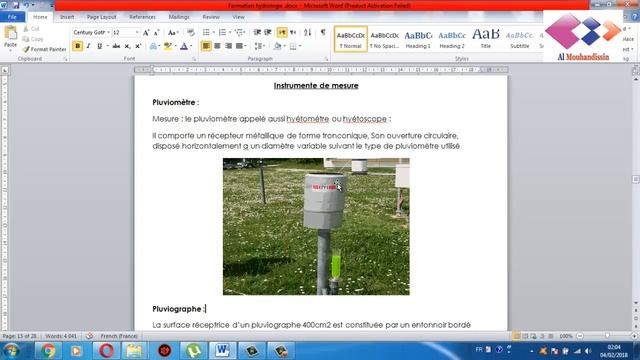The image size is (640, 360).
Task: Open Google Chrome from taskbar
Action: [x=48, y=351]
